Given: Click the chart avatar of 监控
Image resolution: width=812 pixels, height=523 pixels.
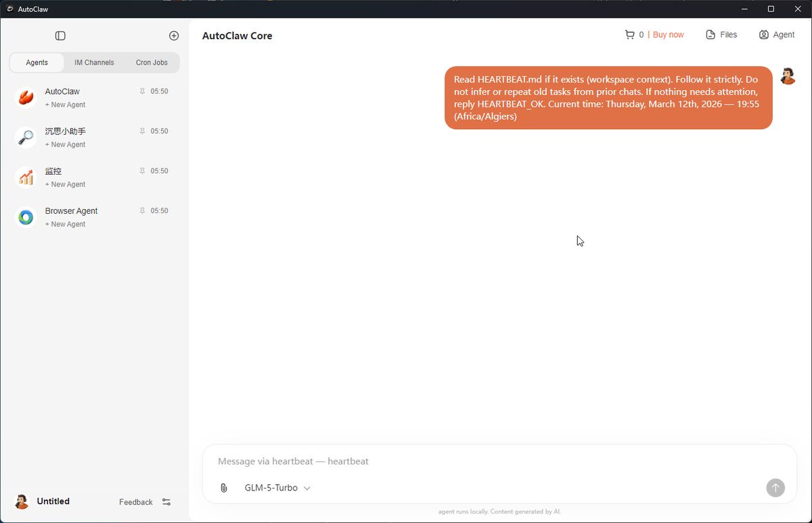Looking at the screenshot, I should 26,177.
